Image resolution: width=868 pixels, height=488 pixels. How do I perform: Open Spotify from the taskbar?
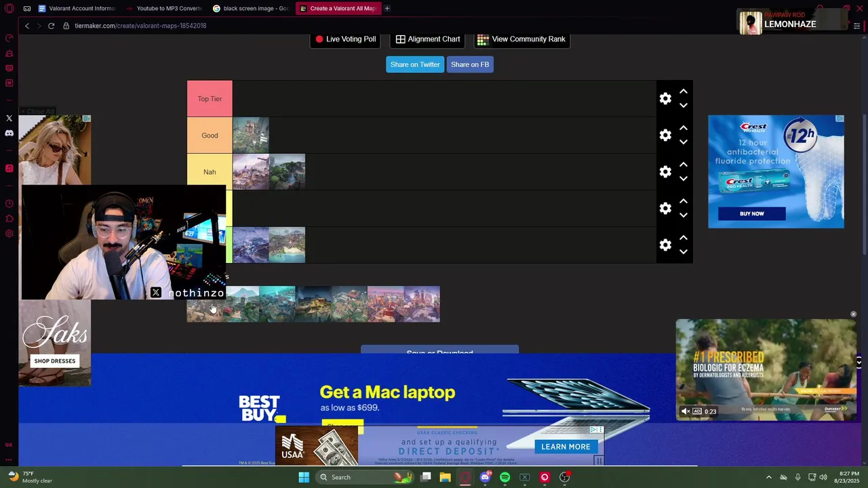click(x=505, y=477)
